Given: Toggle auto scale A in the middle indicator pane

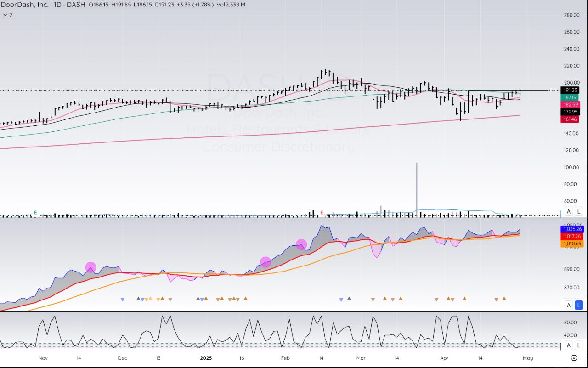Looking at the screenshot, I should point(569,305).
